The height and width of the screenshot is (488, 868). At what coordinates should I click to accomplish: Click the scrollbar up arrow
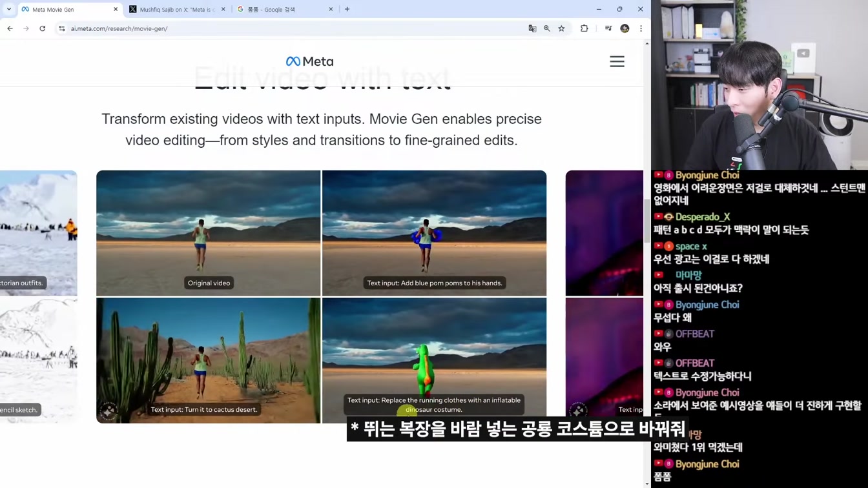point(646,43)
